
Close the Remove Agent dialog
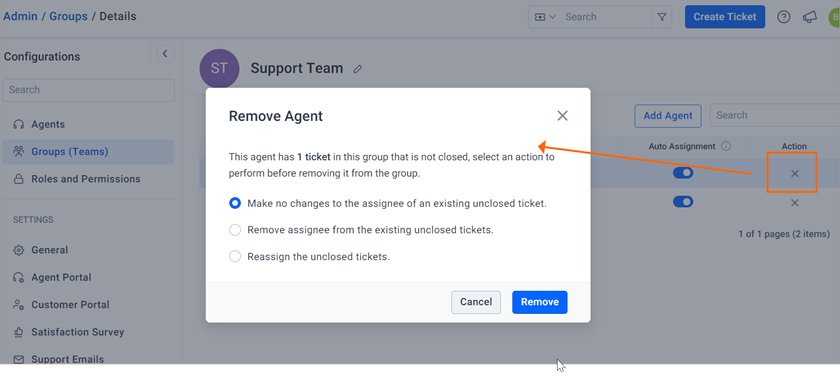562,116
